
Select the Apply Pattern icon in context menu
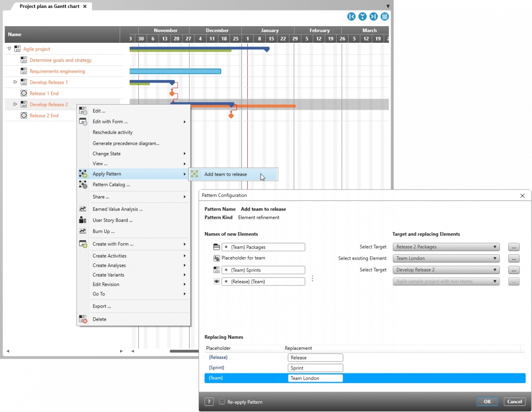coord(83,174)
